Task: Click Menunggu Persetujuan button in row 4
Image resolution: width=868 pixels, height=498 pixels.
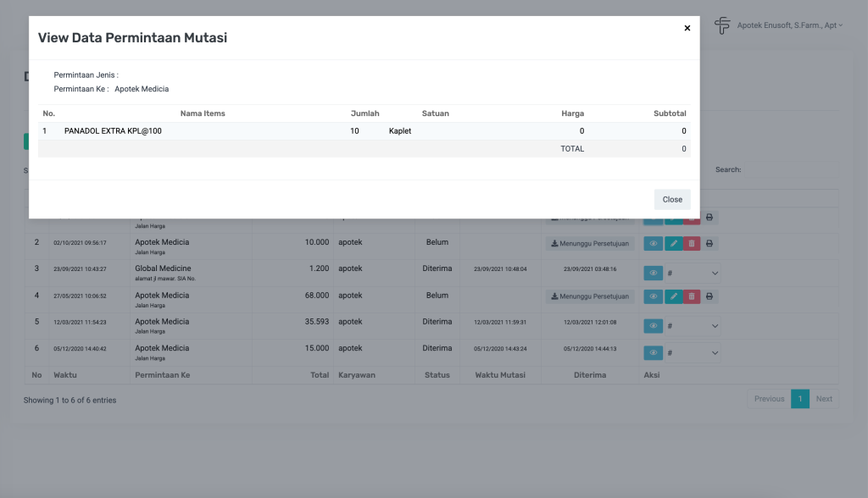Action: 590,296
